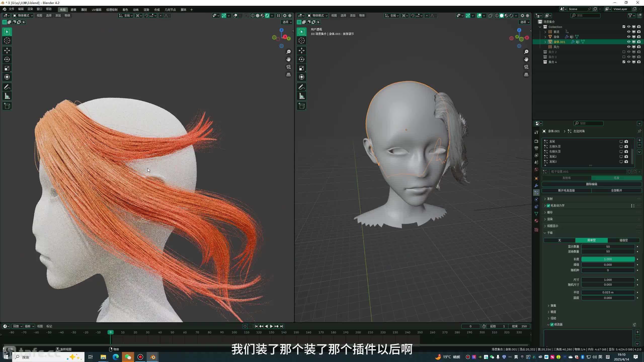Toggle camera view icon in left viewport

(x=289, y=67)
